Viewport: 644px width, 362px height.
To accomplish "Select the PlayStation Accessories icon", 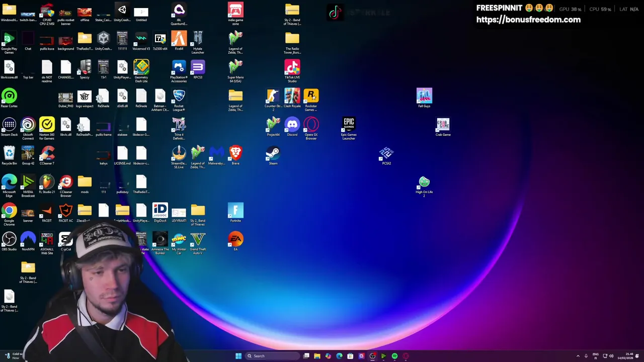I will click(x=179, y=71).
